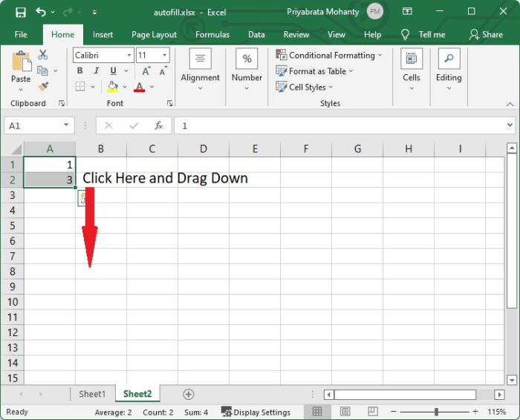Expand the formula bar chevron
The height and width of the screenshot is (420, 520).
[x=510, y=125]
